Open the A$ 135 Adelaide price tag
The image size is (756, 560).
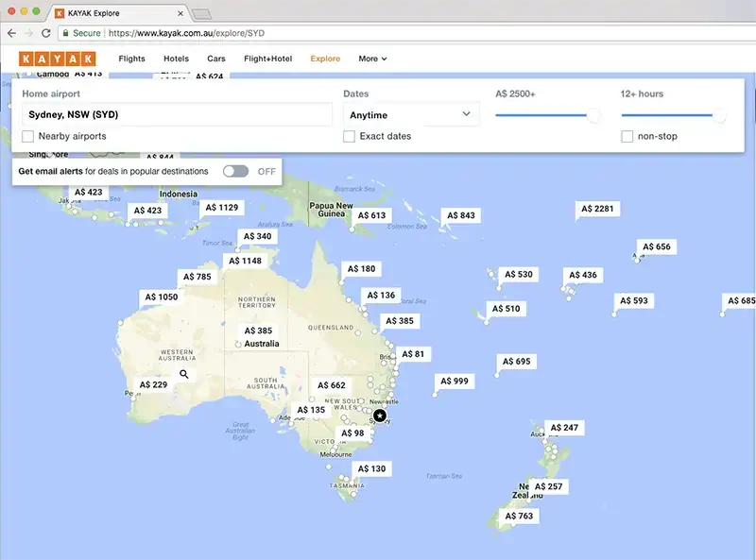(x=311, y=410)
